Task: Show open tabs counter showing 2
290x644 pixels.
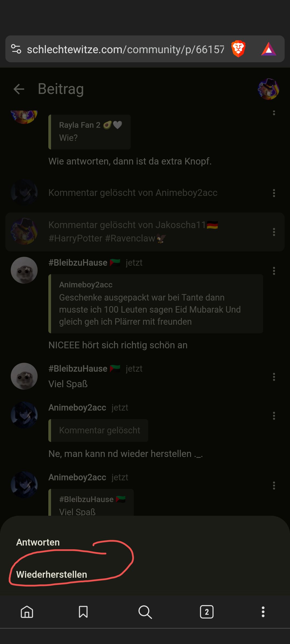Action: [207, 612]
